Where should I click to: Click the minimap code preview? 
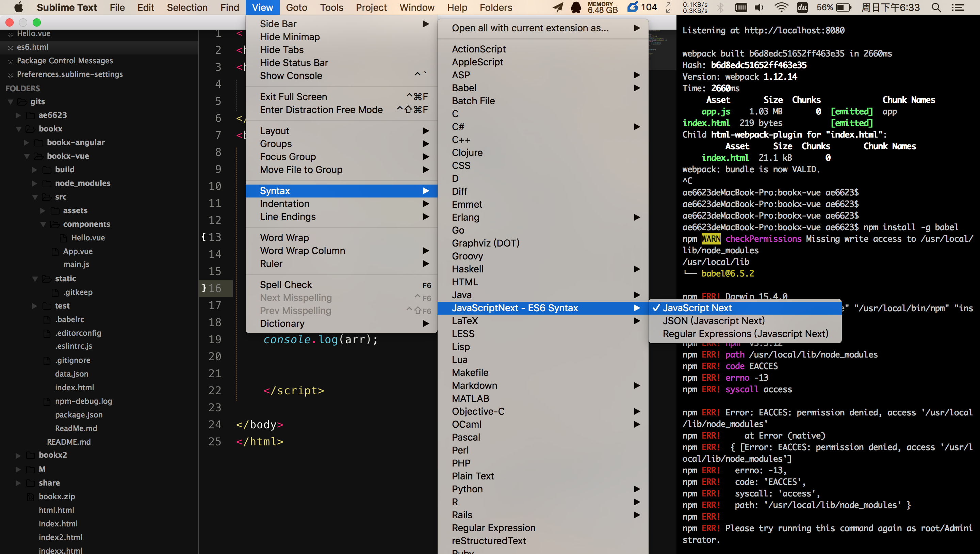point(661,49)
